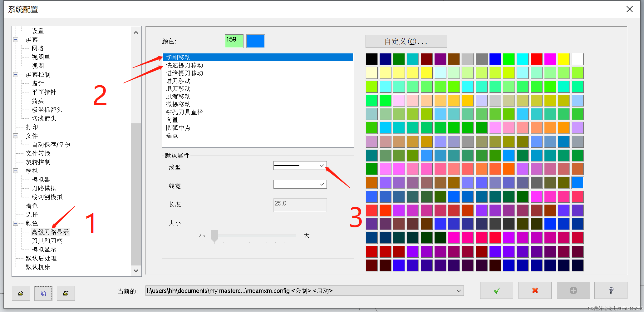644x312 pixels.
Task: Confirm settings with the green checkmark button
Action: 497,290
